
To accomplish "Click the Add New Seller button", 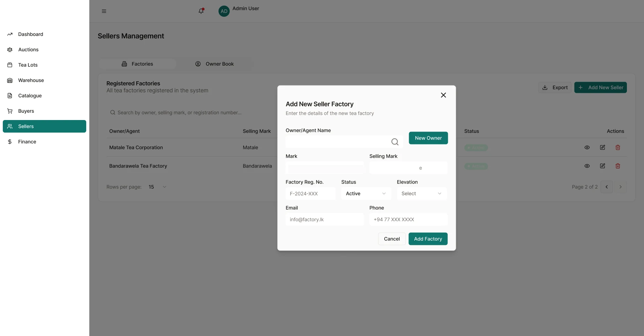I will [600, 88].
